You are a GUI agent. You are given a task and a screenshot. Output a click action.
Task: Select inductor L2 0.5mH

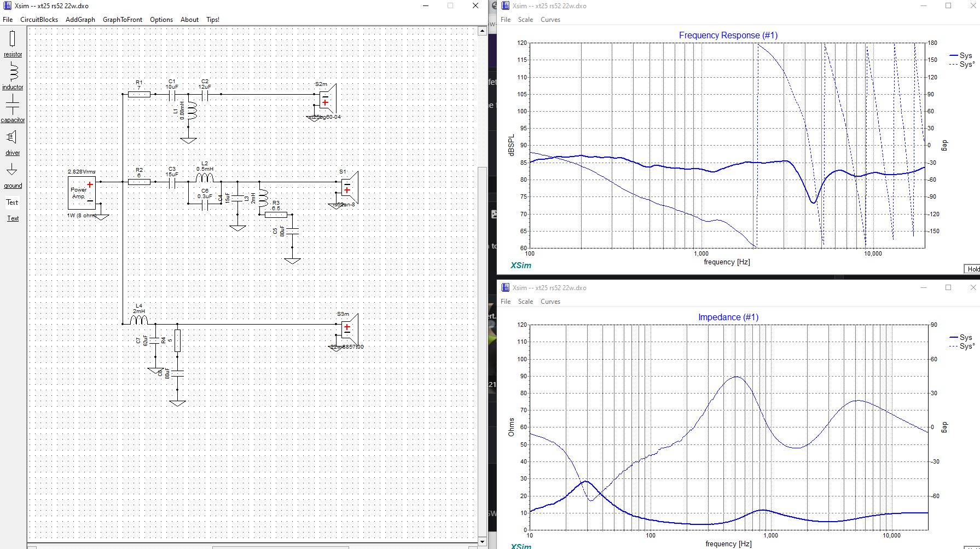click(205, 178)
